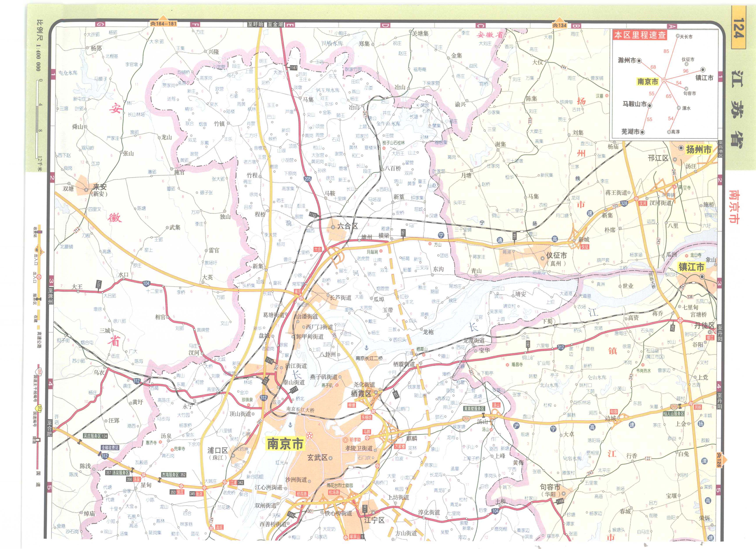Click the 淳化街道 label
This screenshot has width=756, height=549.
click(429, 512)
